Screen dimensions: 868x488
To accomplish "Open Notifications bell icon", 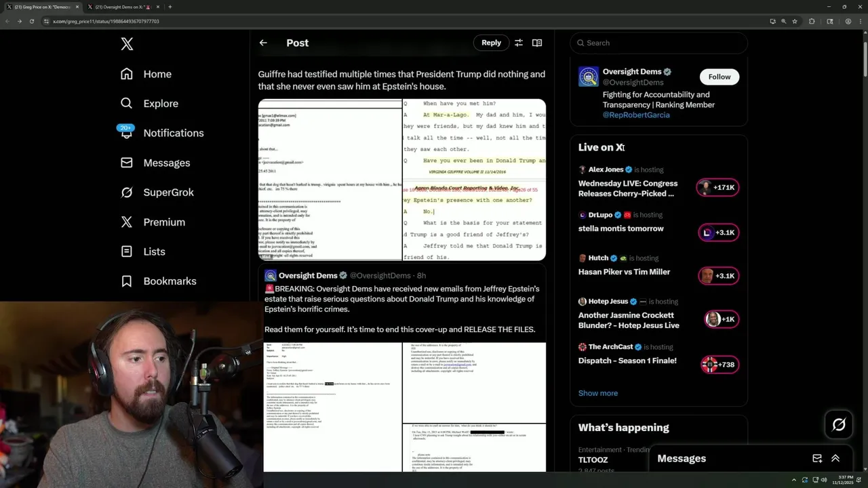I will 127,133.
